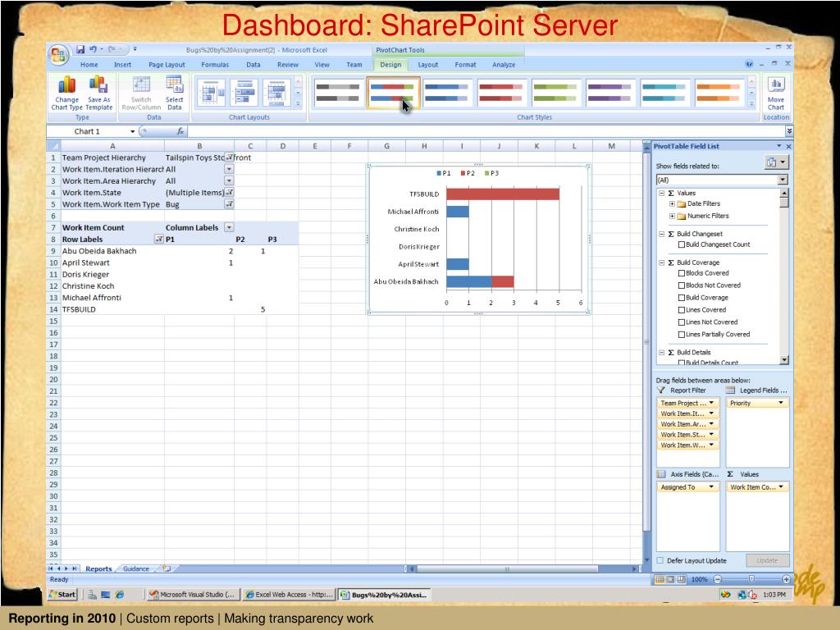This screenshot has height=630, width=840.
Task: Click the zoom out minus button
Action: (x=718, y=579)
